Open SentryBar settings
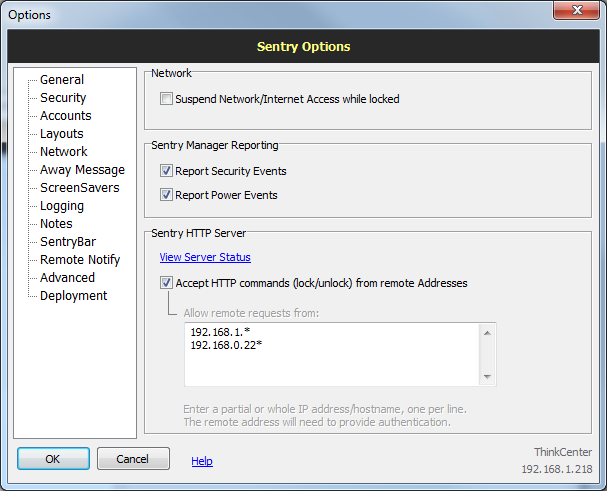 (68, 242)
